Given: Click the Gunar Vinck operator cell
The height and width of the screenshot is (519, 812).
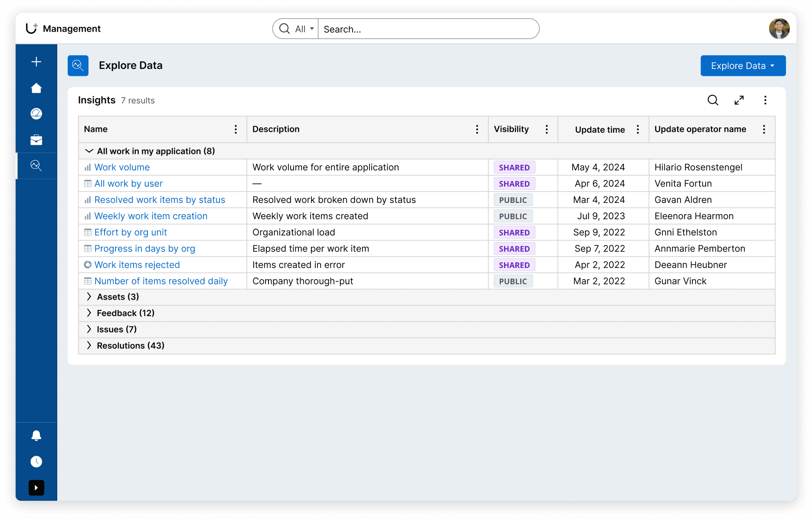Looking at the screenshot, I should (680, 281).
